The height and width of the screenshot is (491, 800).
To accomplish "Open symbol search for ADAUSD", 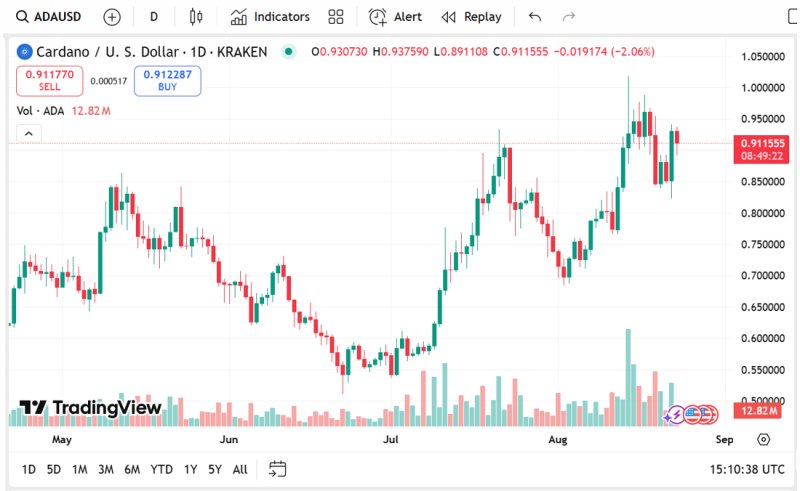I will click(48, 17).
